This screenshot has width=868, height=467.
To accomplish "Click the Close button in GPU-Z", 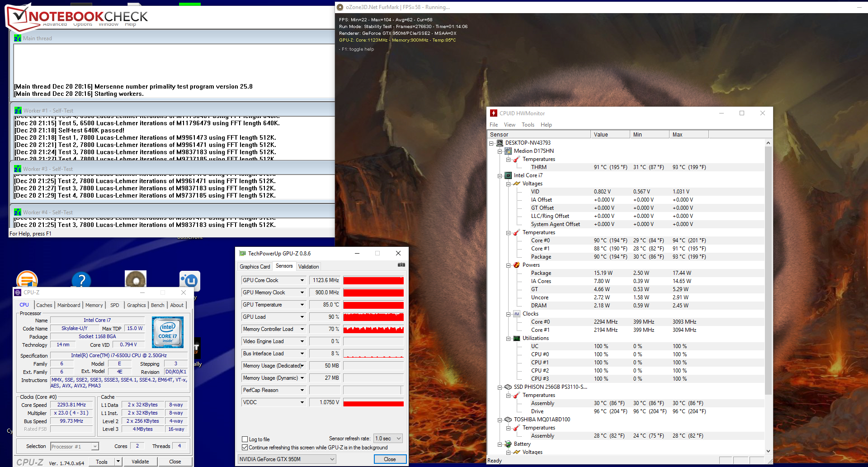I will coord(390,459).
